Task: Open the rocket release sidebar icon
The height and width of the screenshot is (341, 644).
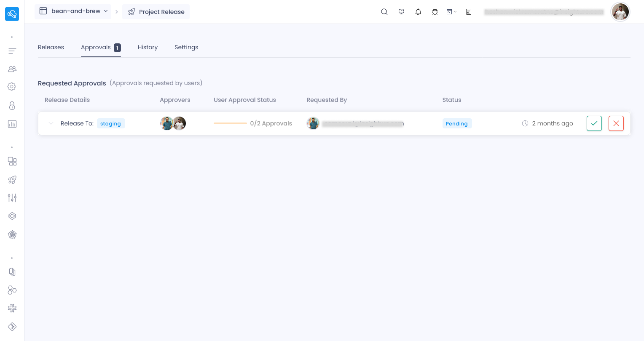Action: coord(12,180)
